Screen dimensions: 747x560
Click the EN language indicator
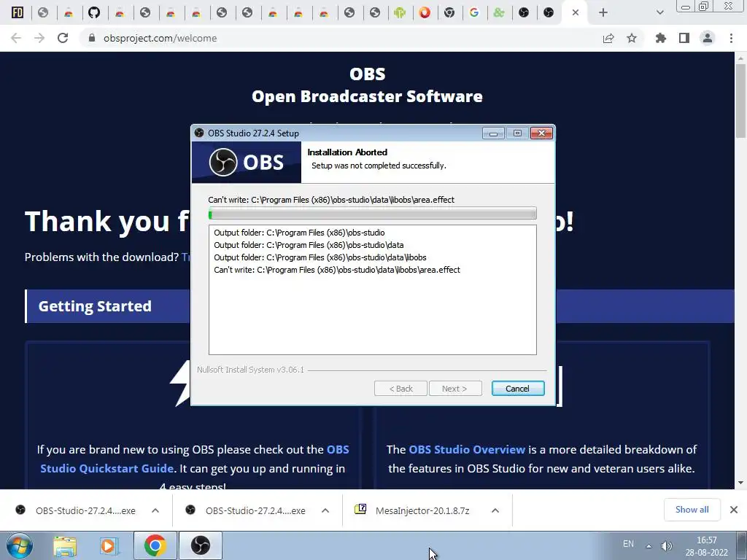point(628,544)
